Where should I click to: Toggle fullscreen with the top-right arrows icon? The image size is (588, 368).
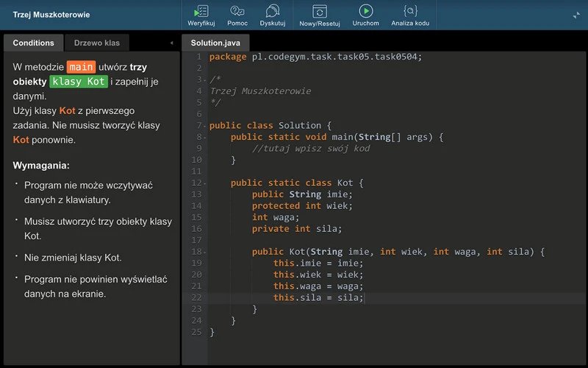[x=576, y=15]
